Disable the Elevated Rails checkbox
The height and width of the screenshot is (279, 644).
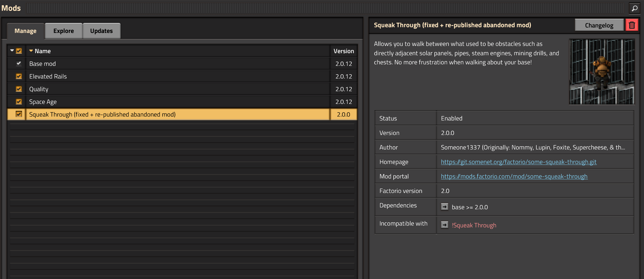[19, 76]
